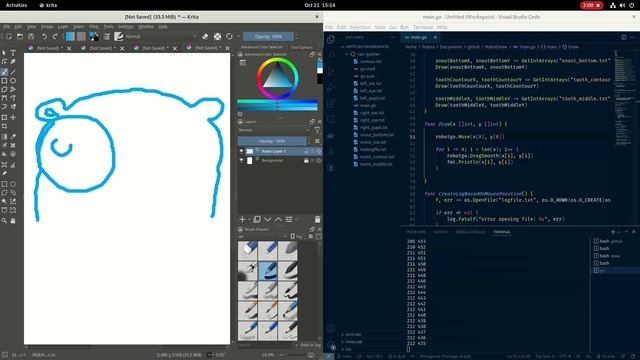Create a new document in Krita toolbar
Viewport: 640px width, 360px height.
(x=8, y=36)
